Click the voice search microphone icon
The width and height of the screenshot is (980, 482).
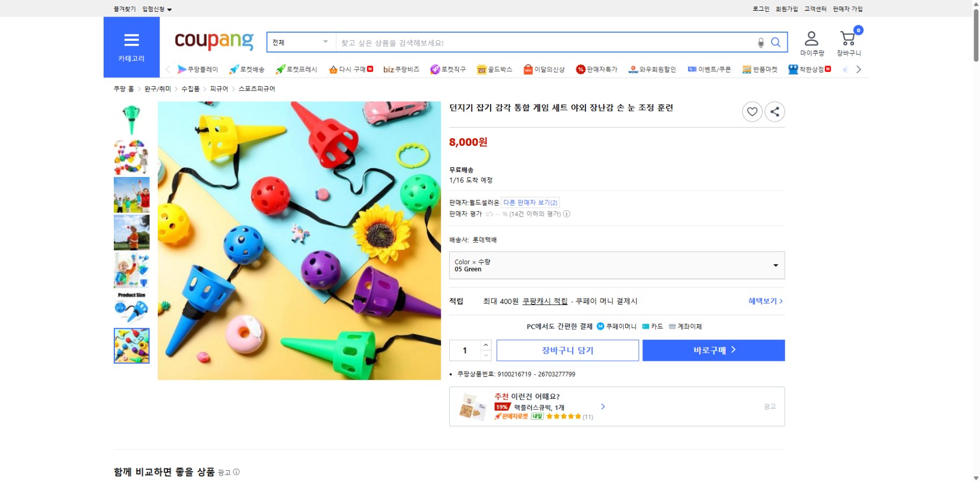pyautogui.click(x=759, y=42)
